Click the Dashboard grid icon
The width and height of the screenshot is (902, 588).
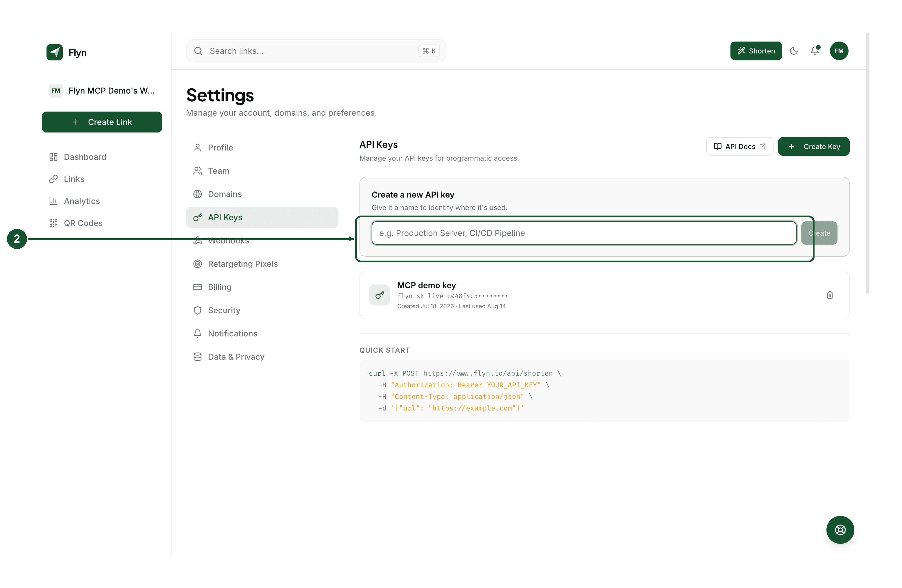(x=53, y=157)
